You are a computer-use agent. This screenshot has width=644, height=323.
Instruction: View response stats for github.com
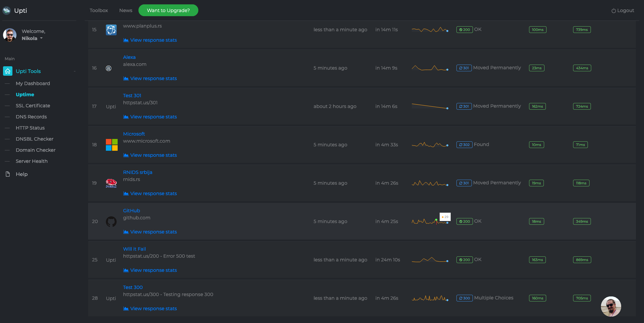coord(150,232)
